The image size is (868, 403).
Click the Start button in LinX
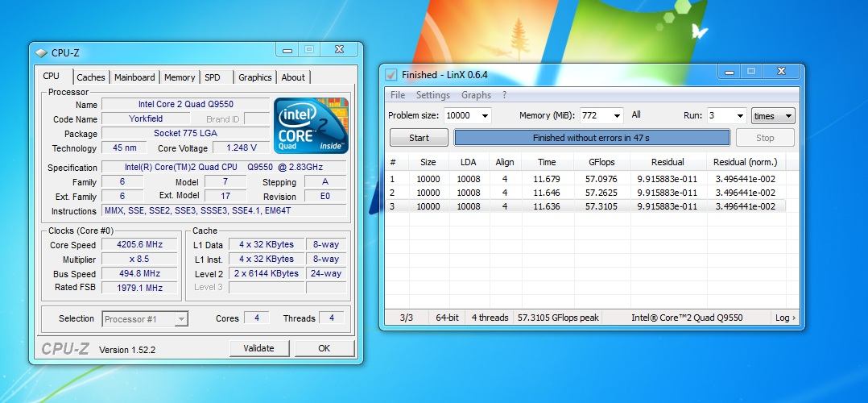coord(419,138)
